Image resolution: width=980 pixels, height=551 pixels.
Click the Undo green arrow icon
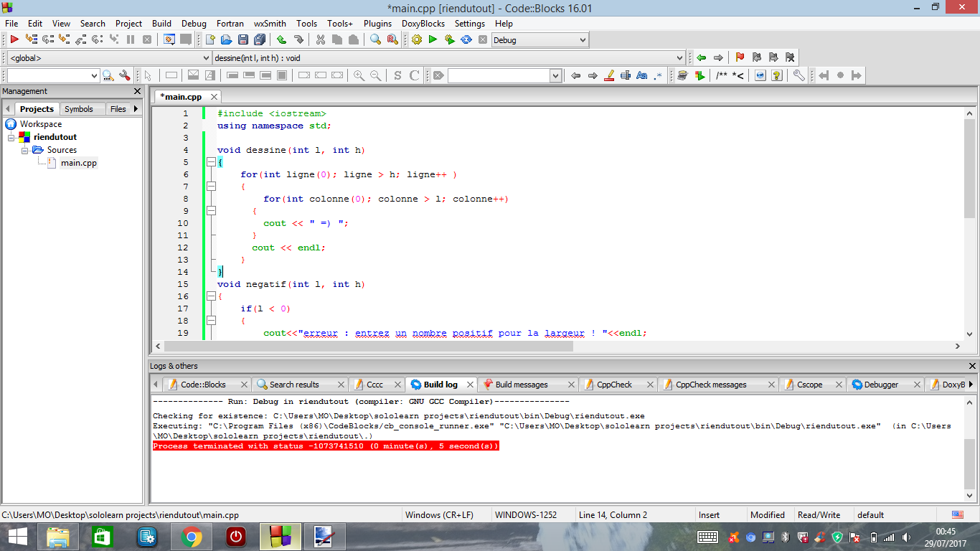[x=281, y=40]
